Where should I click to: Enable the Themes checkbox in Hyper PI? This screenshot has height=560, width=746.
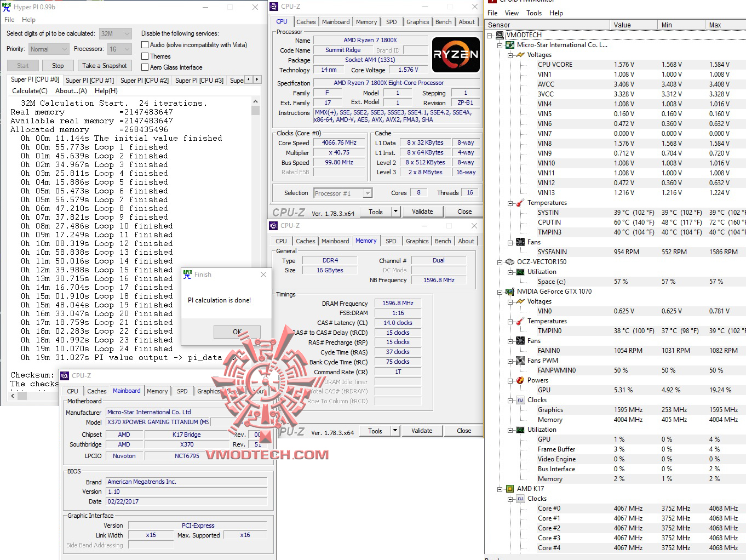click(x=146, y=56)
